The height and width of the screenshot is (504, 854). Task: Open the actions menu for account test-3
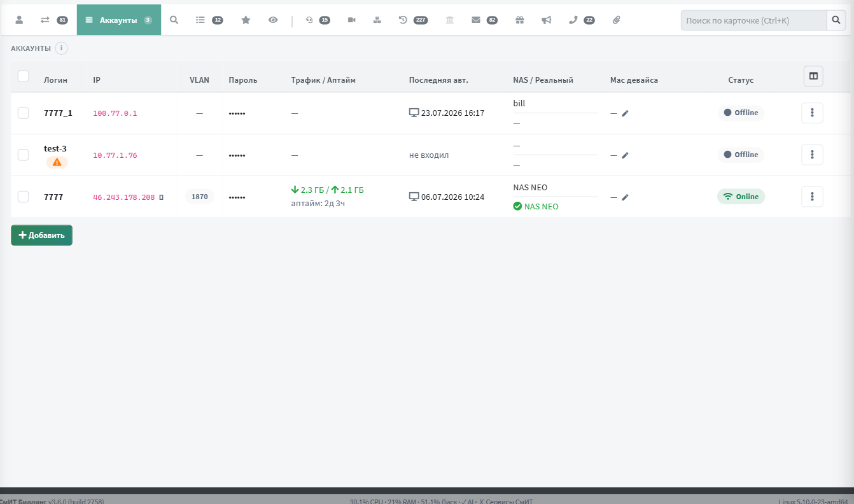coord(812,155)
